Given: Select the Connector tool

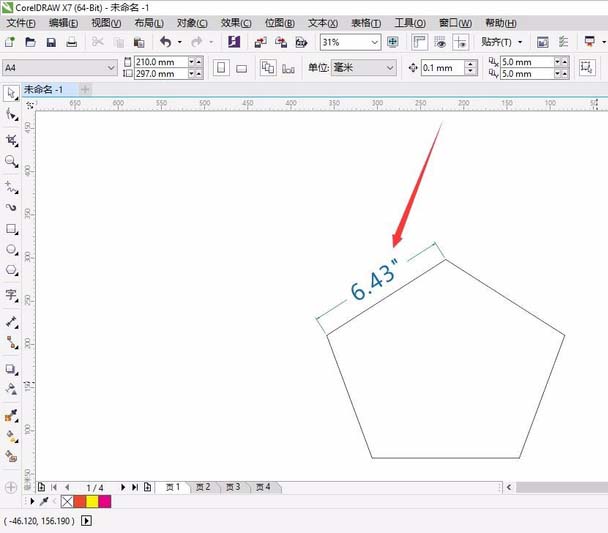Looking at the screenshot, I should (11, 342).
